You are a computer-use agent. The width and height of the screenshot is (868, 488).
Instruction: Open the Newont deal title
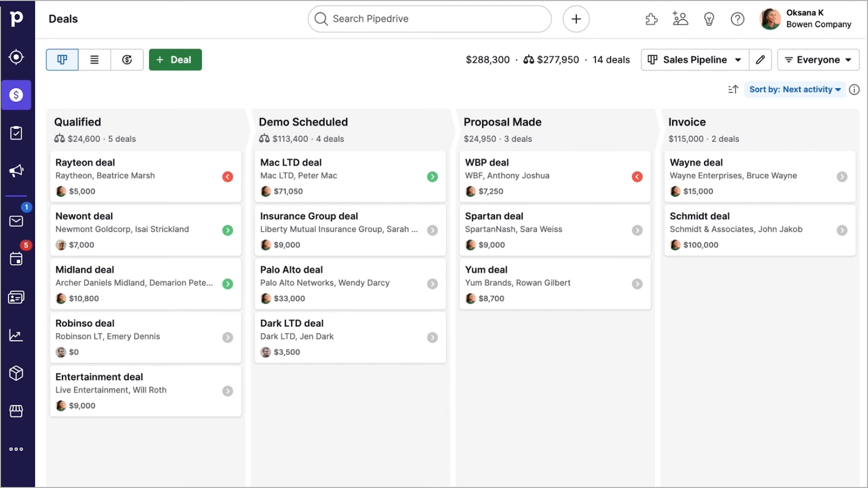pos(84,216)
